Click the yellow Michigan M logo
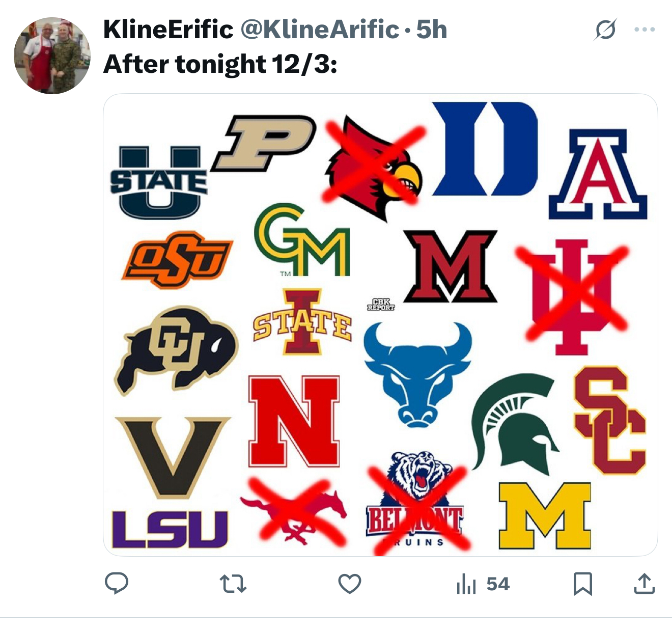 pyautogui.click(x=545, y=515)
